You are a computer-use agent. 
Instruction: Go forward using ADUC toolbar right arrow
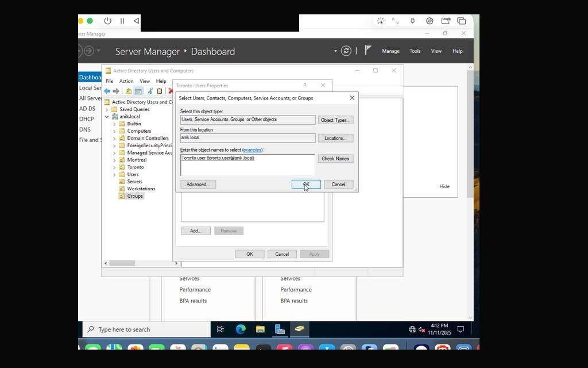pos(116,91)
